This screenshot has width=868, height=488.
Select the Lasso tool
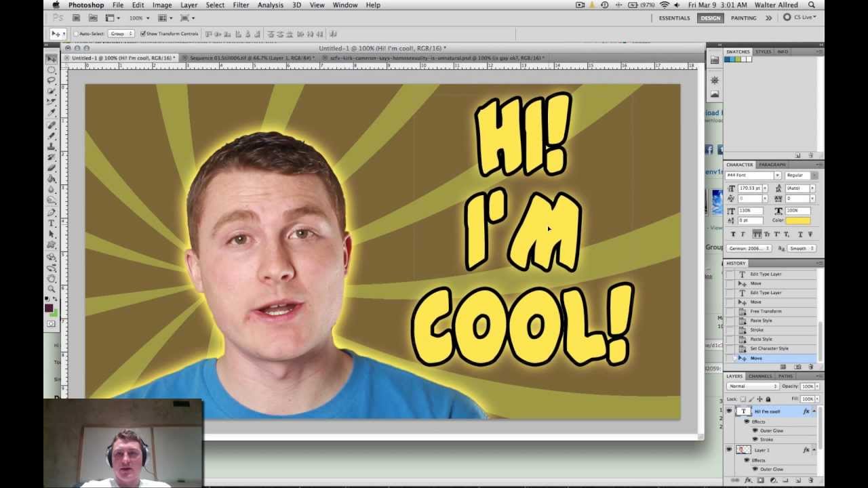(x=52, y=80)
